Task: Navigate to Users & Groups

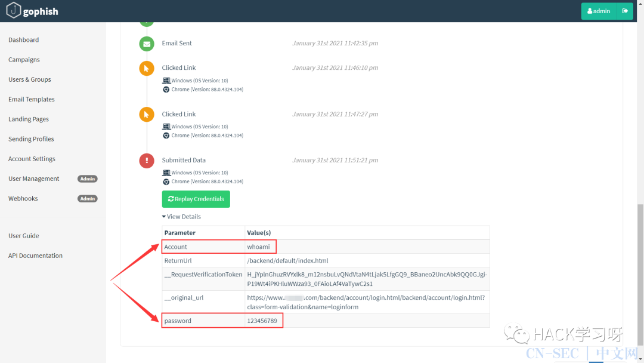Action: [30, 79]
